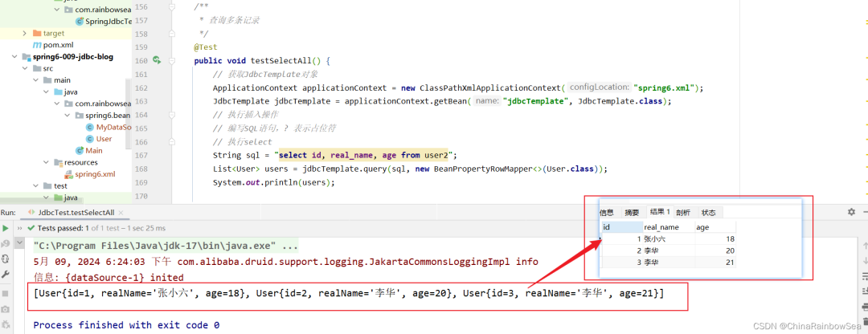Click the runnable class icon beside Main
Image resolution: width=868 pixels, height=334 pixels.
coord(80,150)
